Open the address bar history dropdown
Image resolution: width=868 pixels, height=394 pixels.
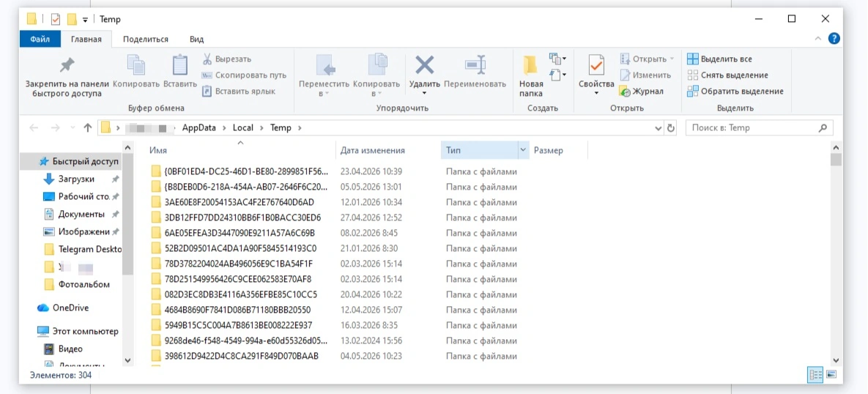pos(659,128)
